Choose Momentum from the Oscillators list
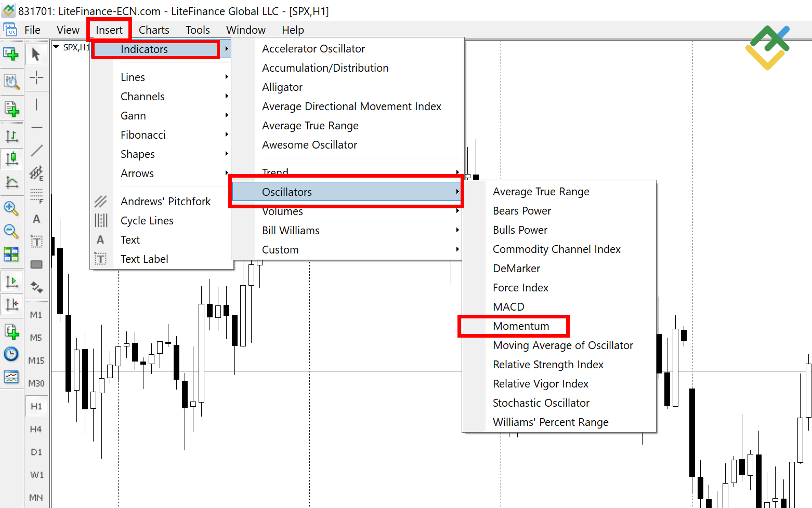The height and width of the screenshot is (508, 812). click(521, 326)
